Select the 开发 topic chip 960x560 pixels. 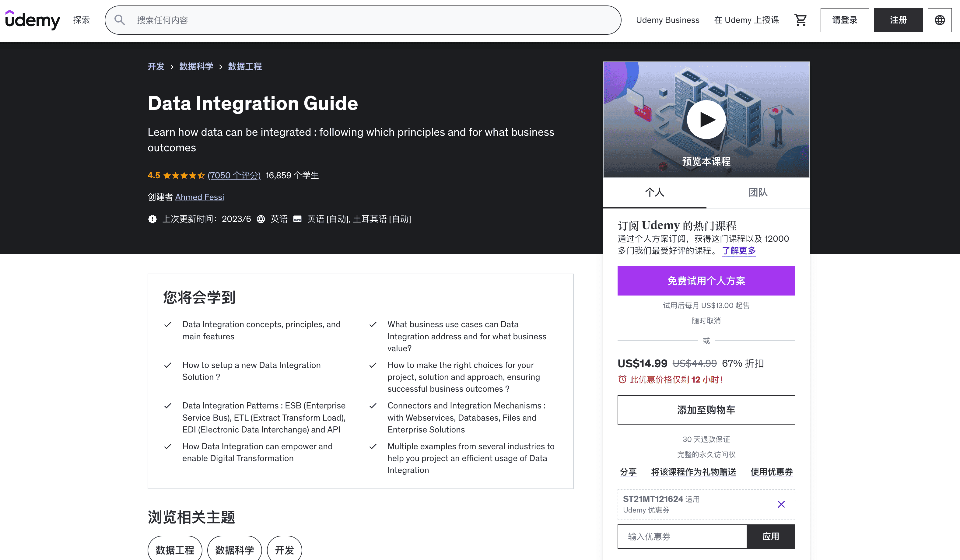coord(284,550)
